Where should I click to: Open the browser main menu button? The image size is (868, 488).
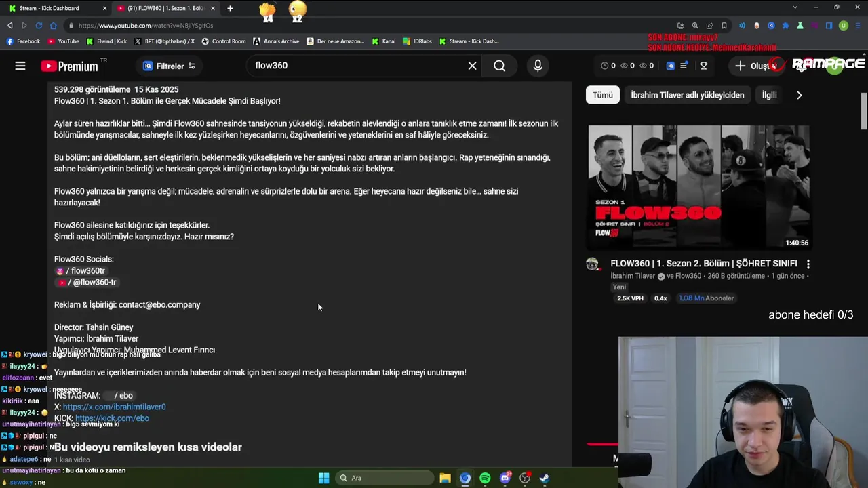pos(859,26)
